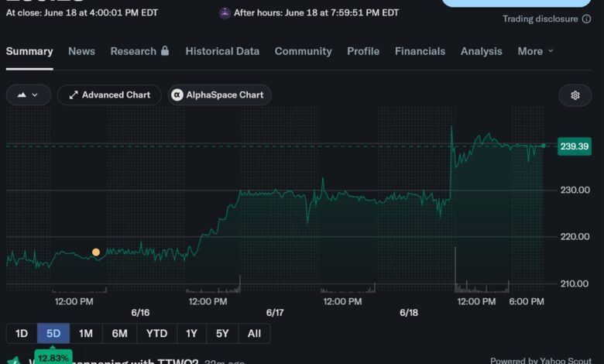Click the Advanced Chart expand arrows icon
The width and height of the screenshot is (604, 364).
(74, 94)
